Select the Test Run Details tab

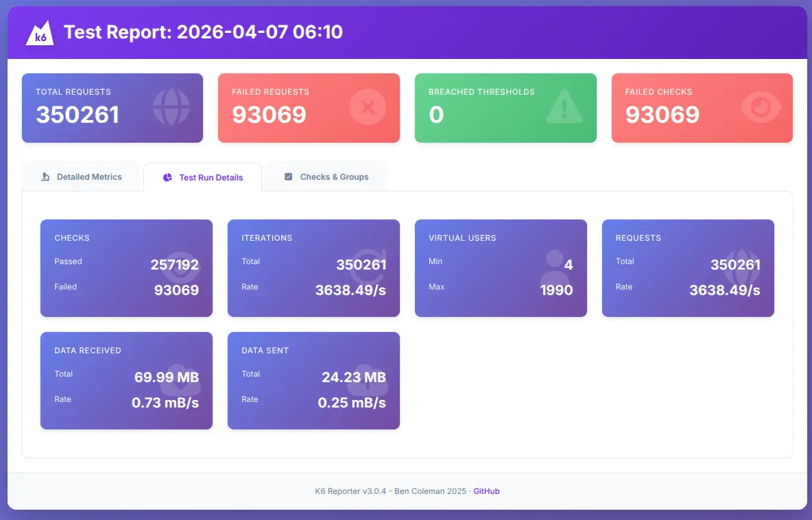click(202, 178)
